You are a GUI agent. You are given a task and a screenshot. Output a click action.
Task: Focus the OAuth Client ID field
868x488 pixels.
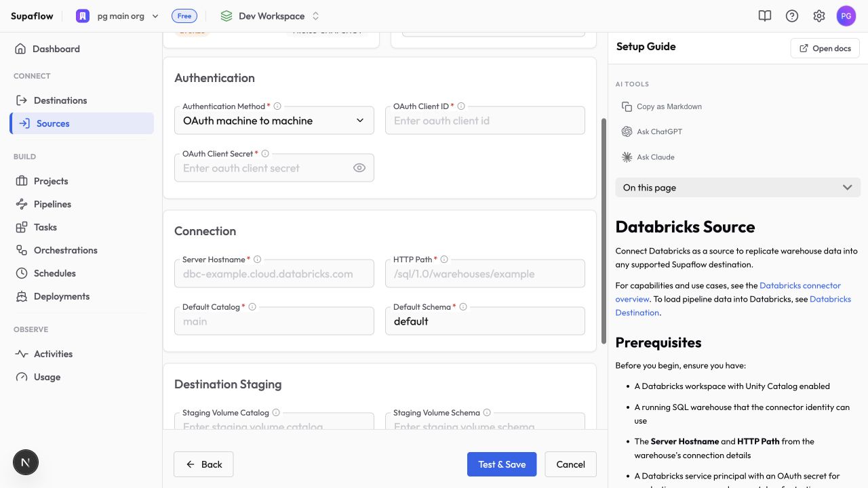[x=485, y=121]
